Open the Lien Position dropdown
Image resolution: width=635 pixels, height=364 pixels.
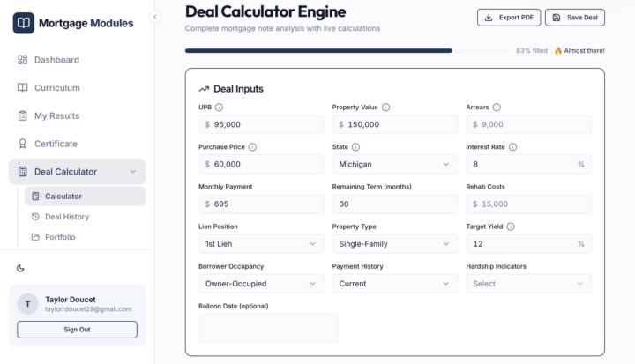[261, 244]
